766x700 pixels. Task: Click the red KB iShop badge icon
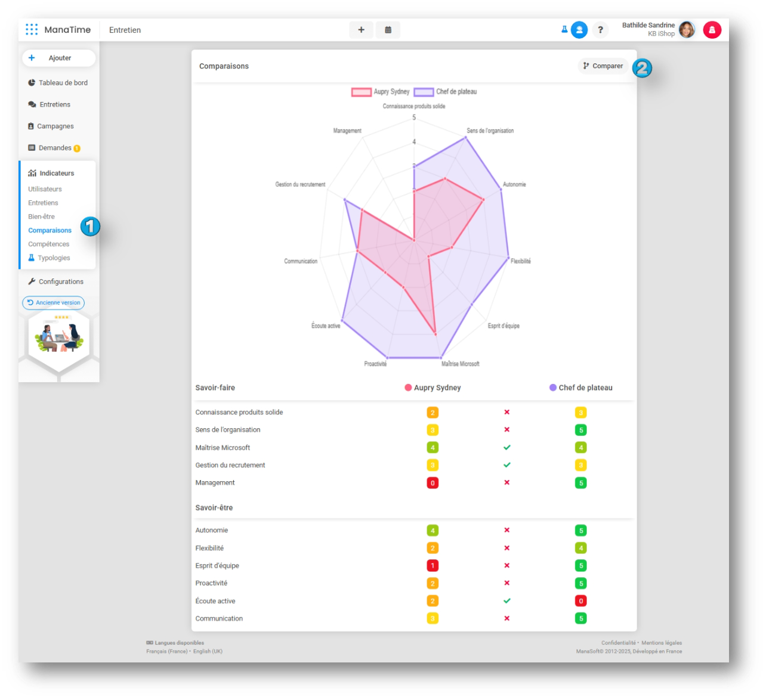coord(712,30)
